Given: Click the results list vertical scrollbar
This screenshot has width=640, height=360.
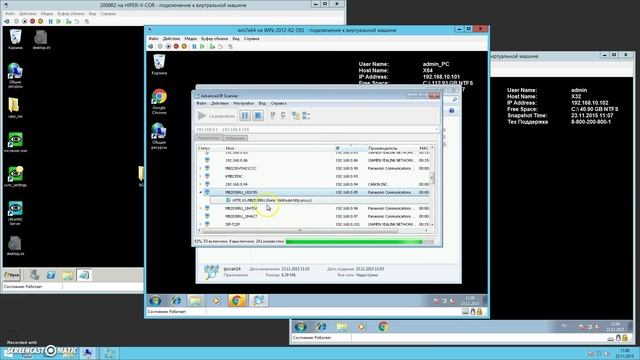Looking at the screenshot, I should pos(432,186).
